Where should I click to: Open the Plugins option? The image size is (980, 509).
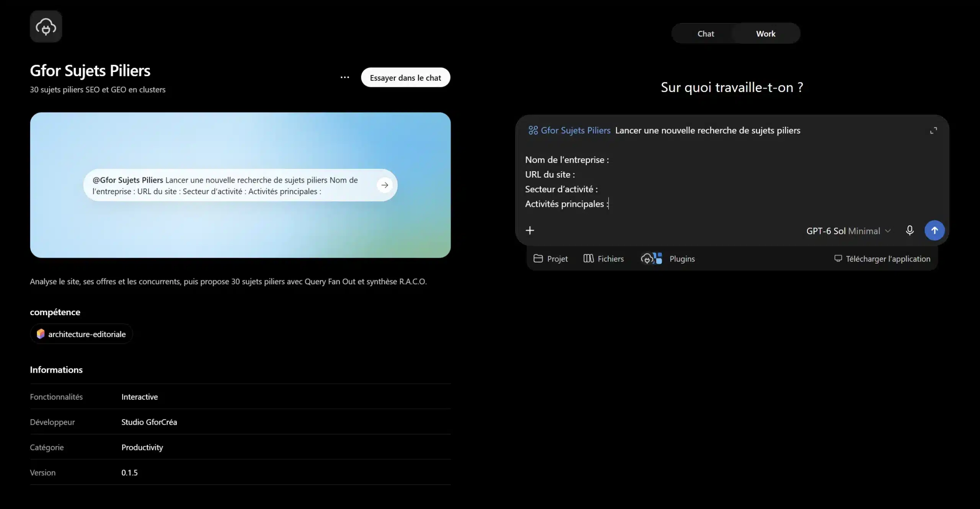point(668,259)
